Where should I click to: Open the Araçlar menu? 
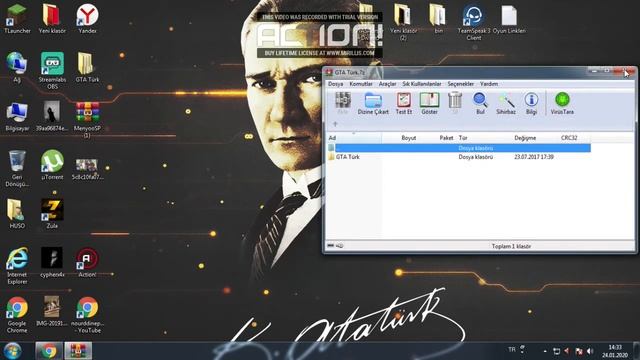[x=387, y=84]
